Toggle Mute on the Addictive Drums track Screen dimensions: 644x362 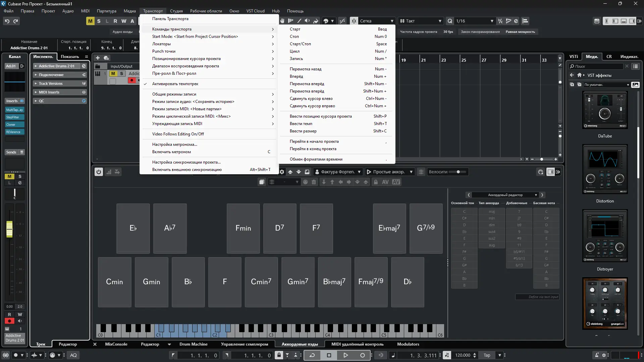pyautogui.click(x=113, y=73)
